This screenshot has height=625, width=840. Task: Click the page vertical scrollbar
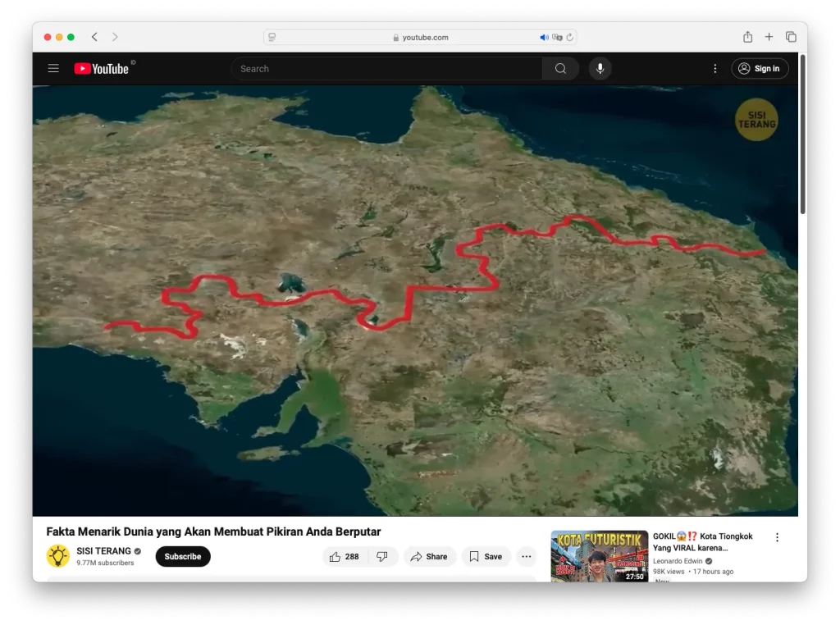click(x=802, y=134)
